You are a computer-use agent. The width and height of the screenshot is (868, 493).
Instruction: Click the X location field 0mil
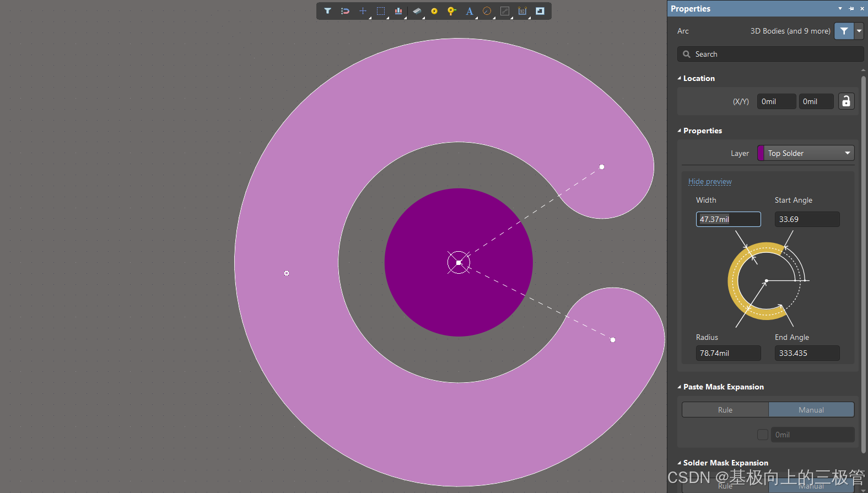(777, 101)
